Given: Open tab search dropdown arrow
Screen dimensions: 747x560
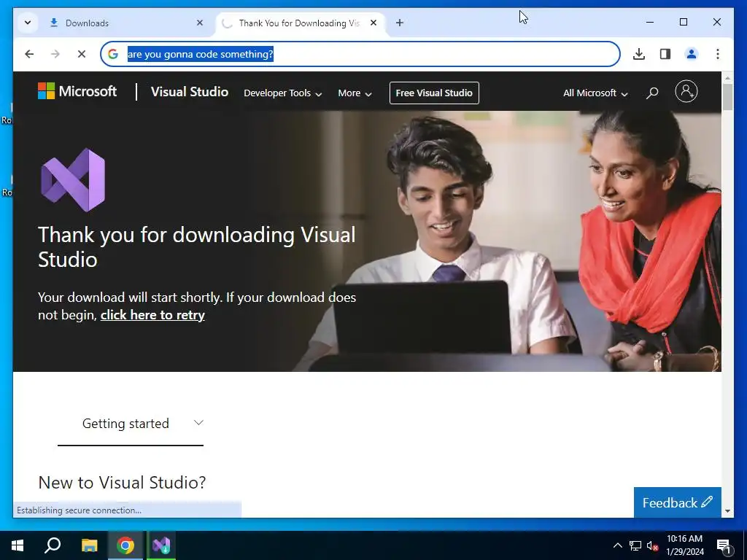Looking at the screenshot, I should pos(28,23).
